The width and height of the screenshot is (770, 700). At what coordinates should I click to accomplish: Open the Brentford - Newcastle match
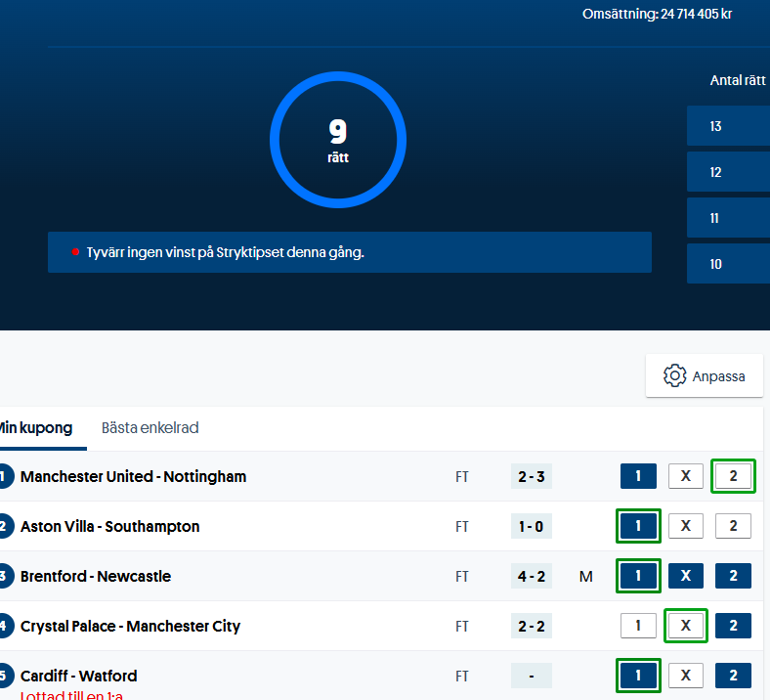96,576
